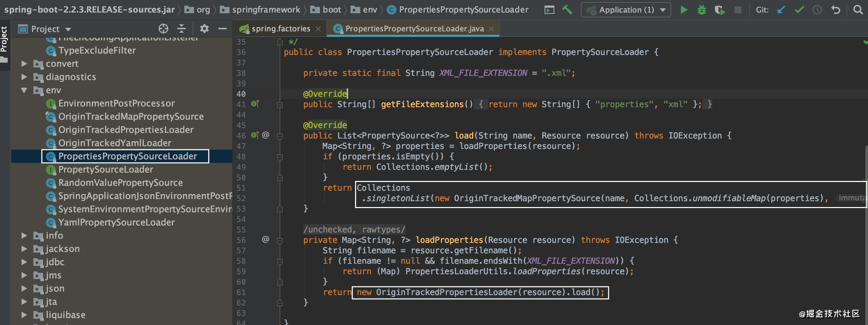Collapse all nodes in Project panel
The height and width of the screenshot is (325, 868).
pos(182,29)
